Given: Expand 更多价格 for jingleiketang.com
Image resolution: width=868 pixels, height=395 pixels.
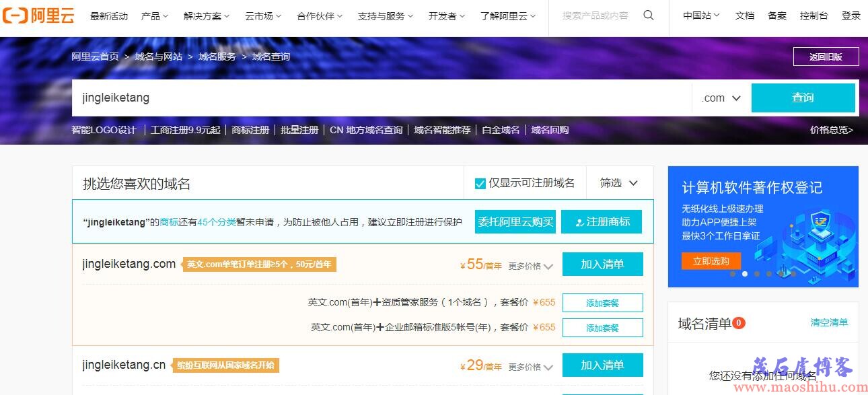Looking at the screenshot, I should pyautogui.click(x=530, y=266).
